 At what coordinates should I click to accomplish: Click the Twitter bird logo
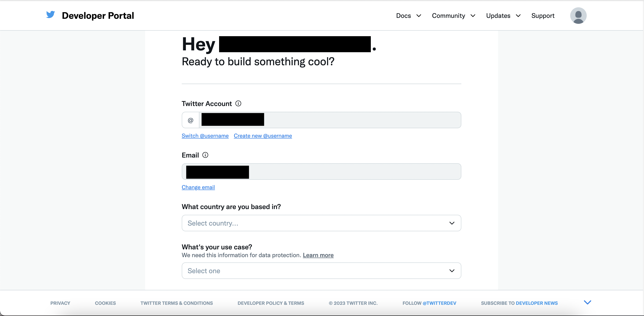(50, 15)
